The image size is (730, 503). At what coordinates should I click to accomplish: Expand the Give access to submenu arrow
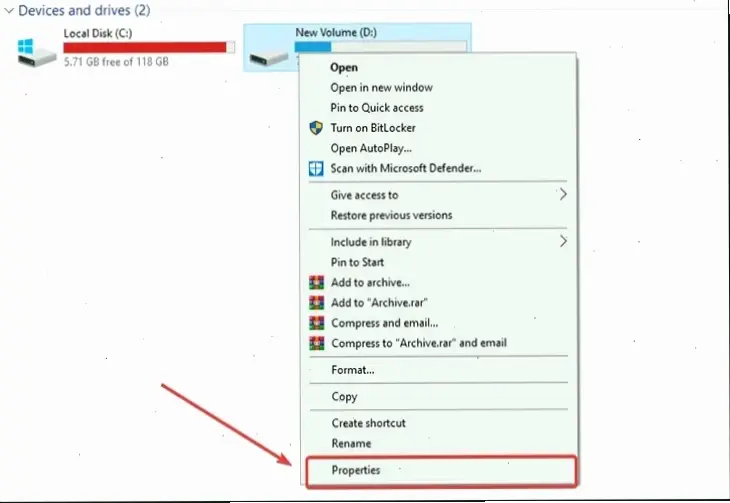click(x=563, y=194)
